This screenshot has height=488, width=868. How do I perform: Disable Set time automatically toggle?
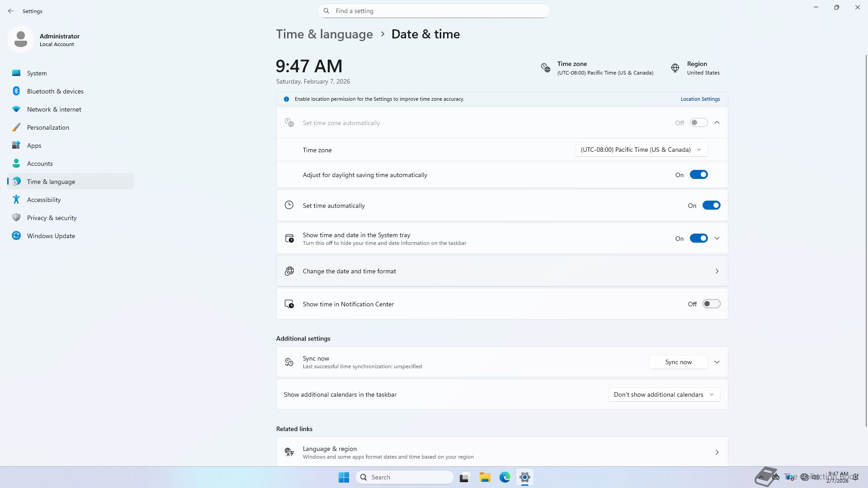(711, 206)
